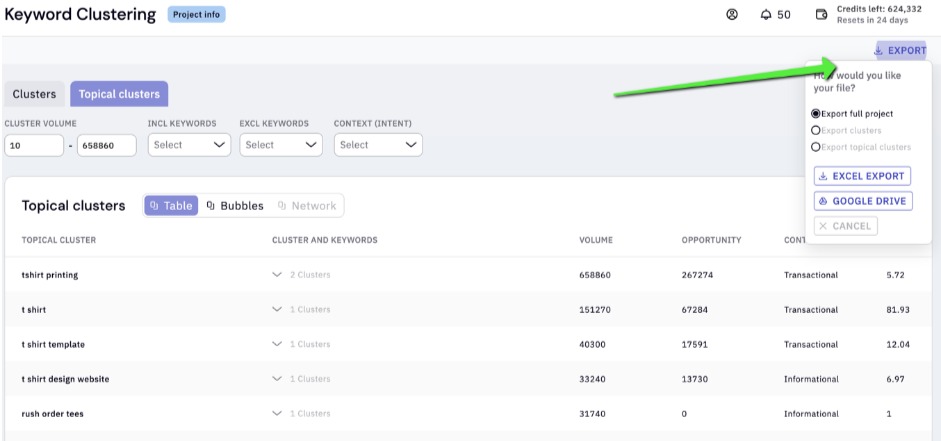Click volume value 151270
Image resolution: width=941 pixels, height=441 pixels.
tap(595, 310)
